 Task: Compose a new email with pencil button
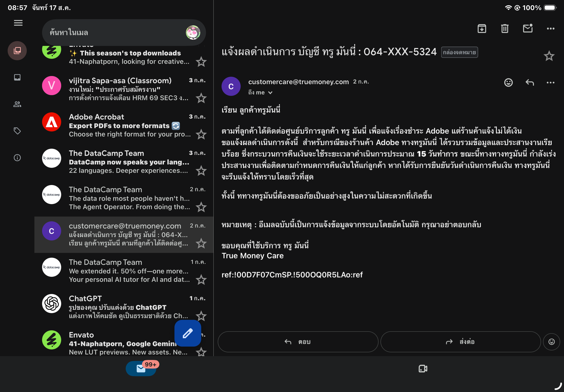(x=188, y=333)
